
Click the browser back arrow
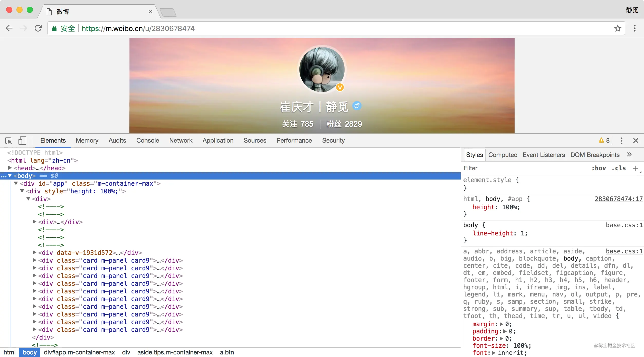9,28
